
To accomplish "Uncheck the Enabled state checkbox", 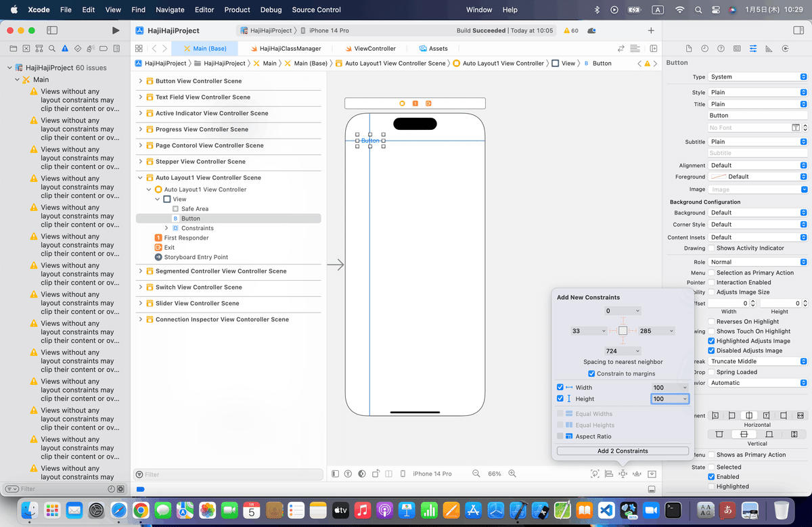I will point(711,477).
